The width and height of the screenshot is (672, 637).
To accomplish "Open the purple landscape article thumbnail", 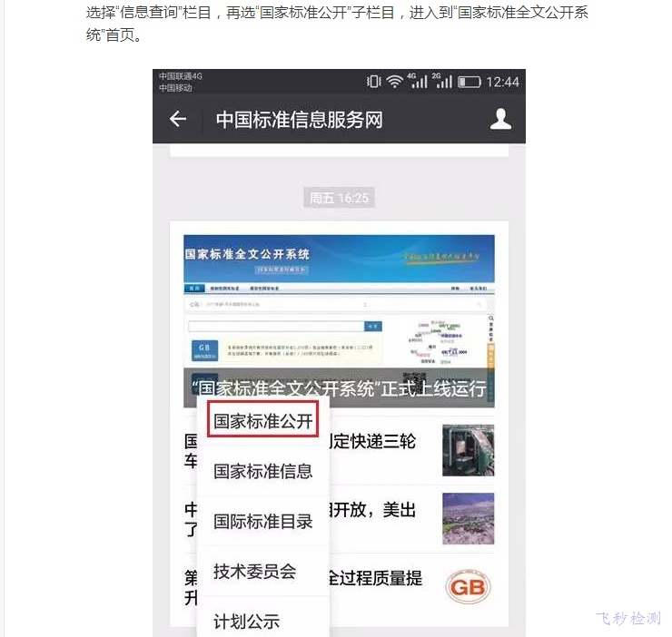I will point(468,519).
